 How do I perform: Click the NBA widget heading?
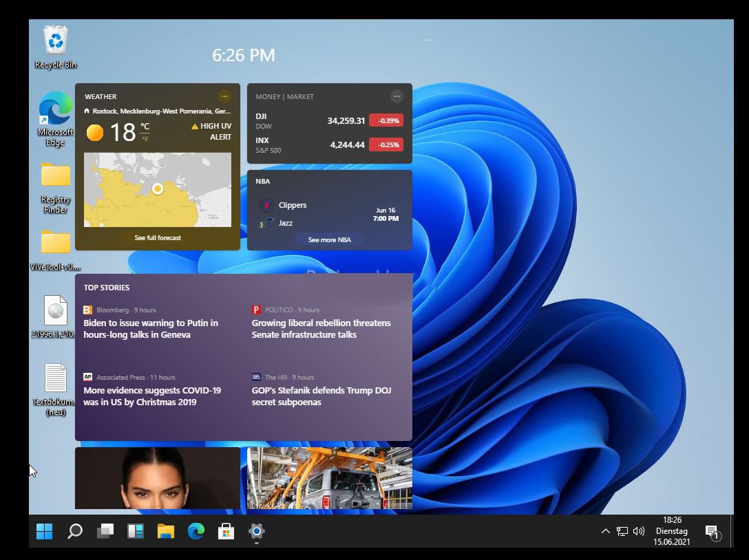tap(263, 182)
